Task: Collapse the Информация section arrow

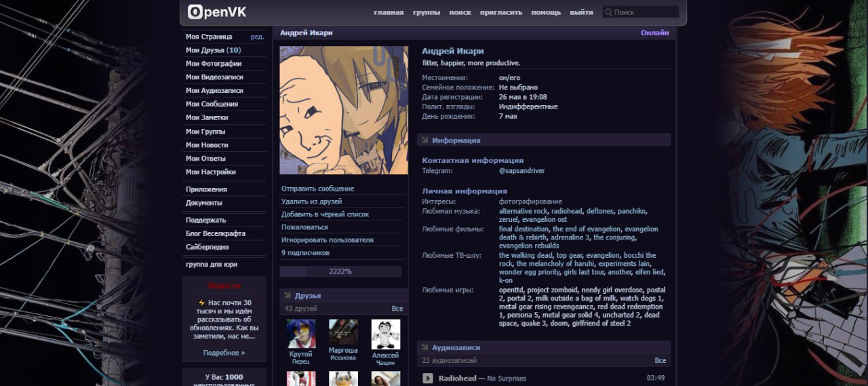Action: pyautogui.click(x=425, y=140)
